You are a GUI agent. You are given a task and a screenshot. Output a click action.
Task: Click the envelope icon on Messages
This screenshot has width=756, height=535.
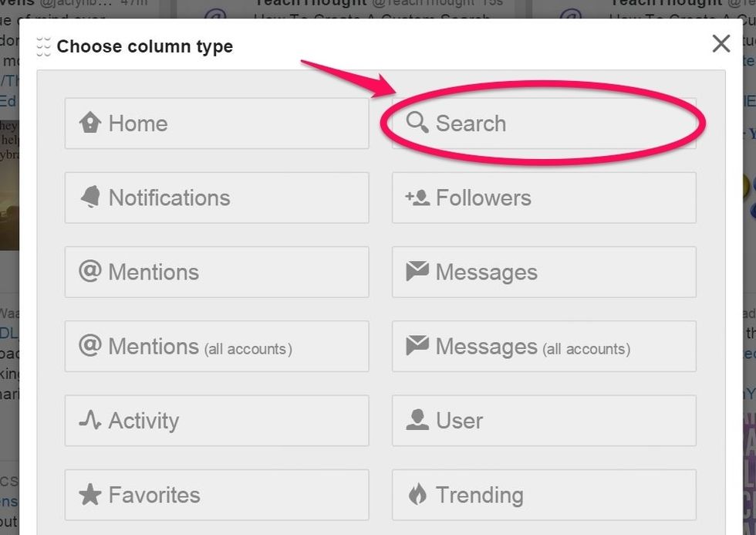[x=417, y=272]
